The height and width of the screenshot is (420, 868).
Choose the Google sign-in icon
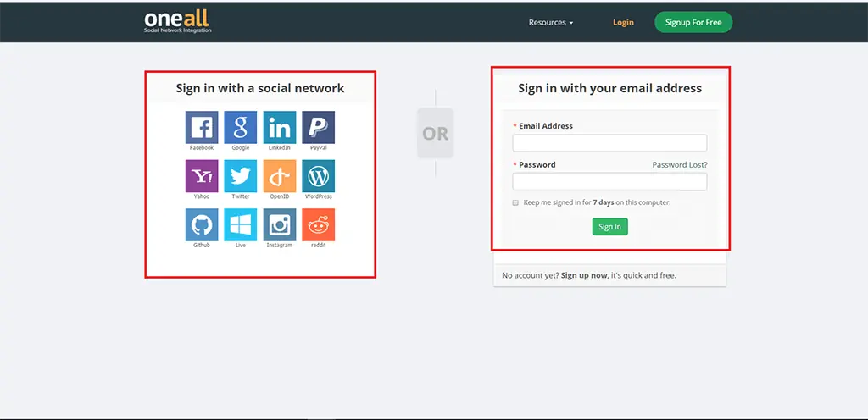click(x=240, y=127)
